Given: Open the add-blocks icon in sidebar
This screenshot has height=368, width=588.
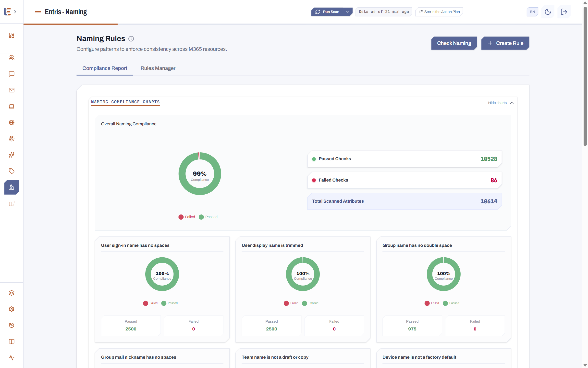Looking at the screenshot, I should (x=12, y=203).
